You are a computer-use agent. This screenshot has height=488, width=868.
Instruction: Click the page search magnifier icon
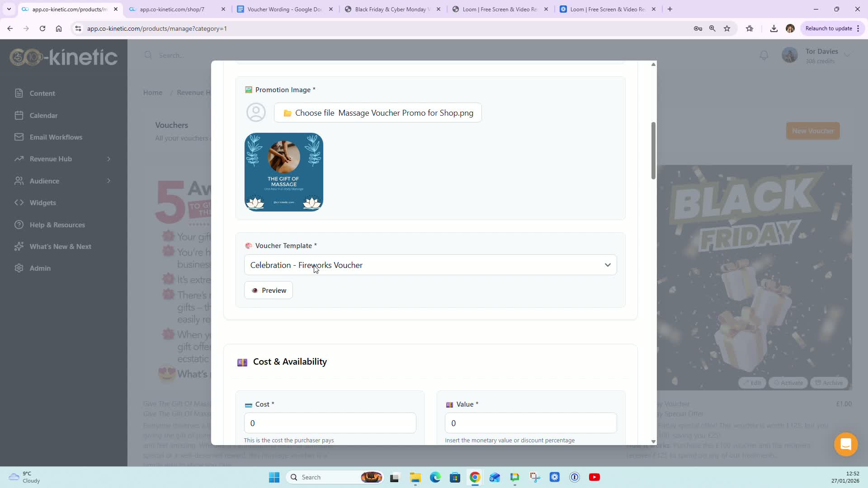148,55
